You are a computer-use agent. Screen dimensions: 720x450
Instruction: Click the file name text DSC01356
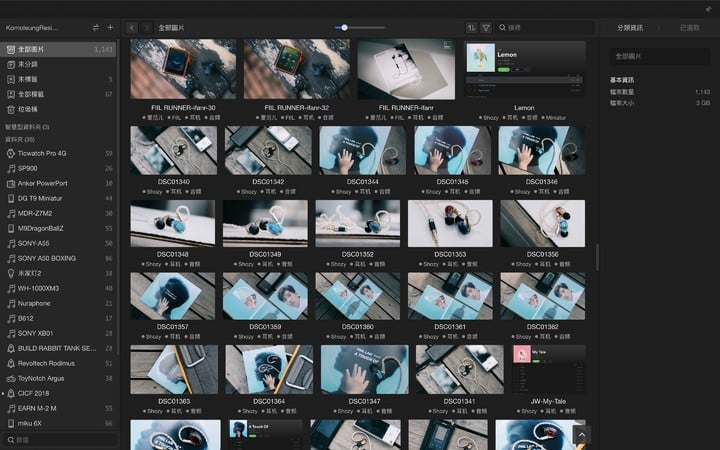(x=542, y=254)
